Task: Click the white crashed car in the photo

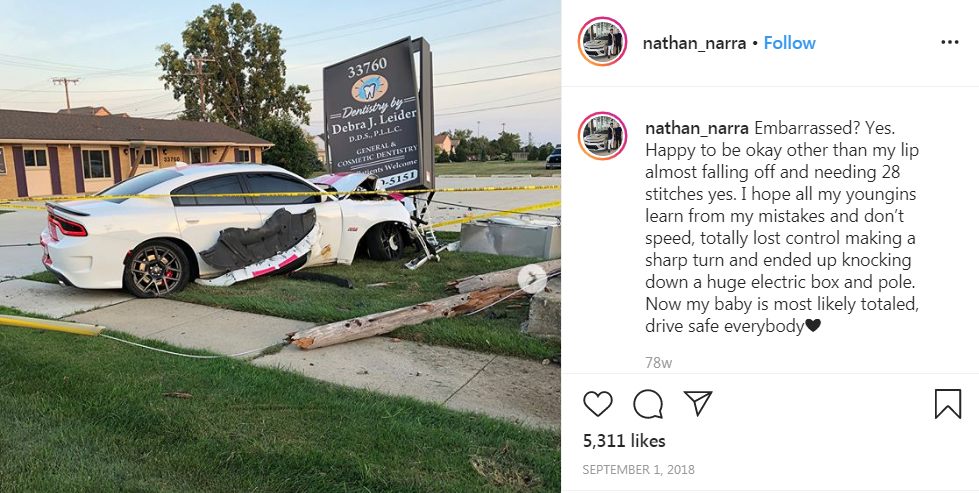Action: coord(228,228)
